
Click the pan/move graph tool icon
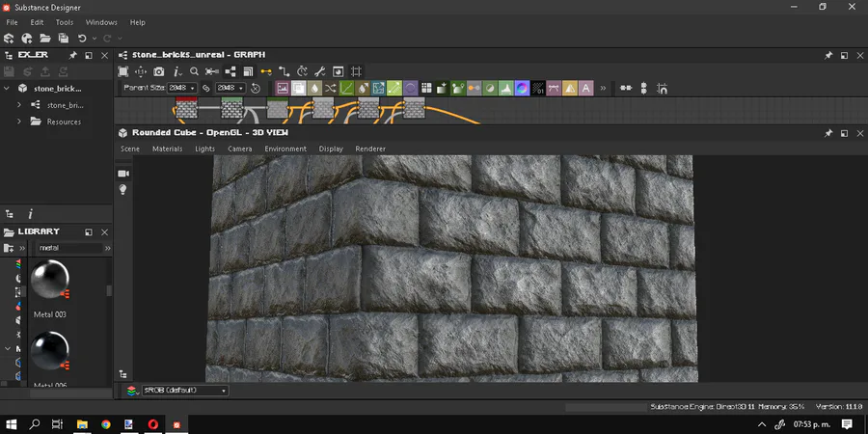coord(141,71)
